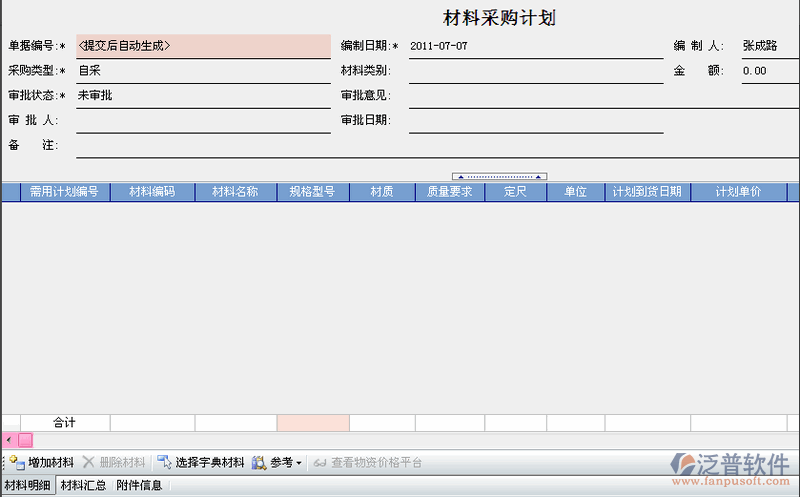The height and width of the screenshot is (497, 800).
Task: Collapse the header panel using the splitter handle
Action: tap(499, 177)
